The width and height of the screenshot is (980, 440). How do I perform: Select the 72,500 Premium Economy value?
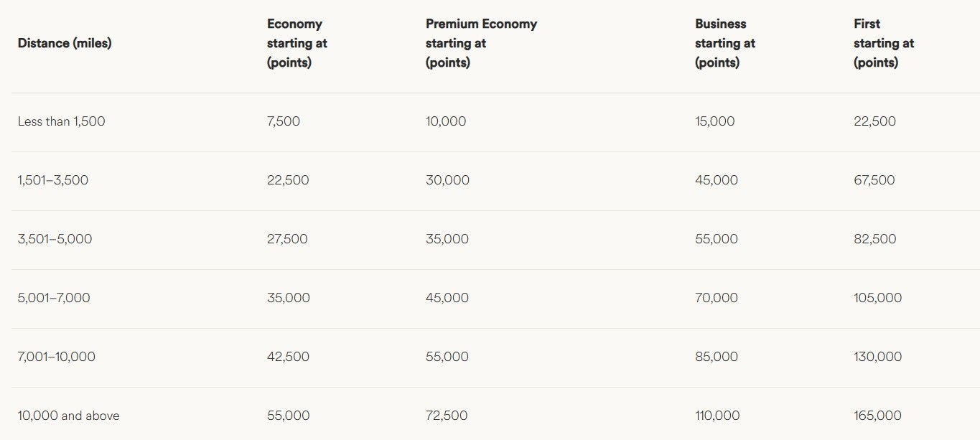point(447,416)
